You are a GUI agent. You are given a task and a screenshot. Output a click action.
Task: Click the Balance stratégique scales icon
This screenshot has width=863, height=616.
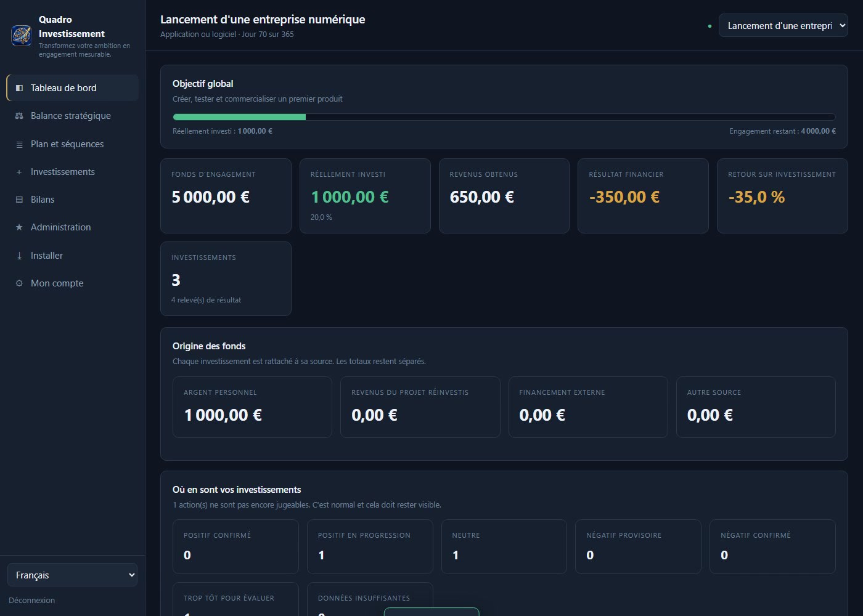[x=19, y=116]
